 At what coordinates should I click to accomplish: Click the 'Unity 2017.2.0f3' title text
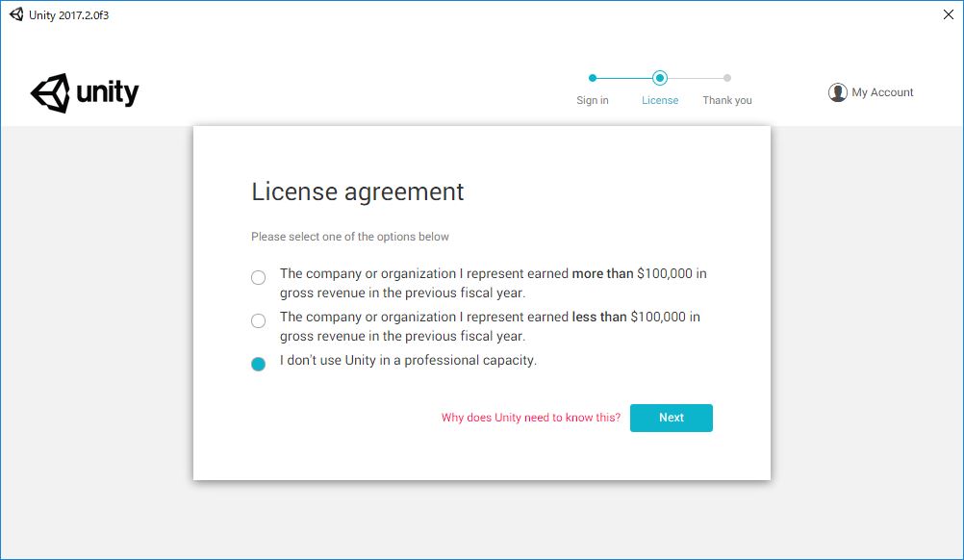[x=69, y=15]
